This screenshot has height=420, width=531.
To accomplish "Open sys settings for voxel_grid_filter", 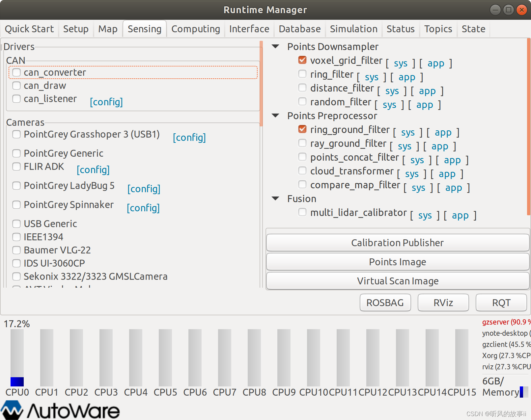I will 401,63.
